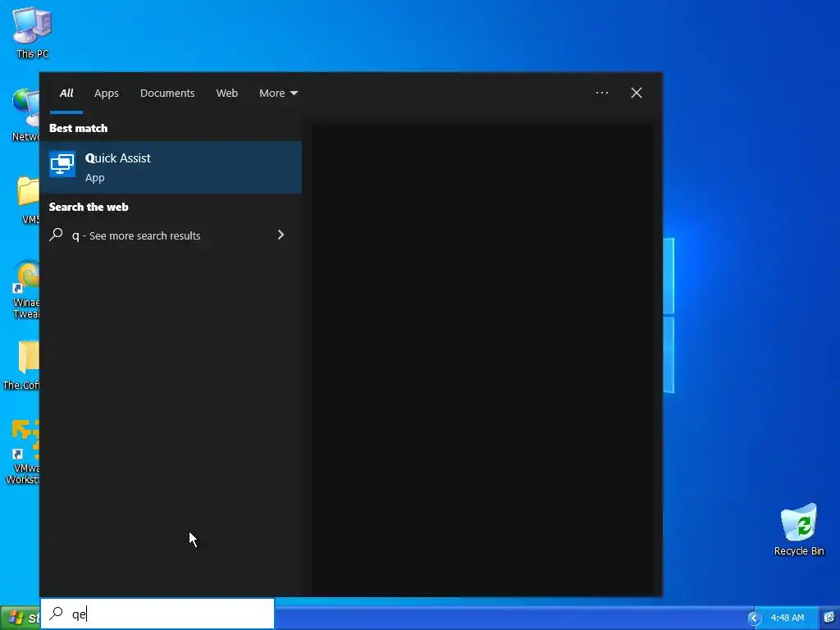The width and height of the screenshot is (840, 630).
Task: Click the tray icon beside clock
Action: click(x=830, y=618)
